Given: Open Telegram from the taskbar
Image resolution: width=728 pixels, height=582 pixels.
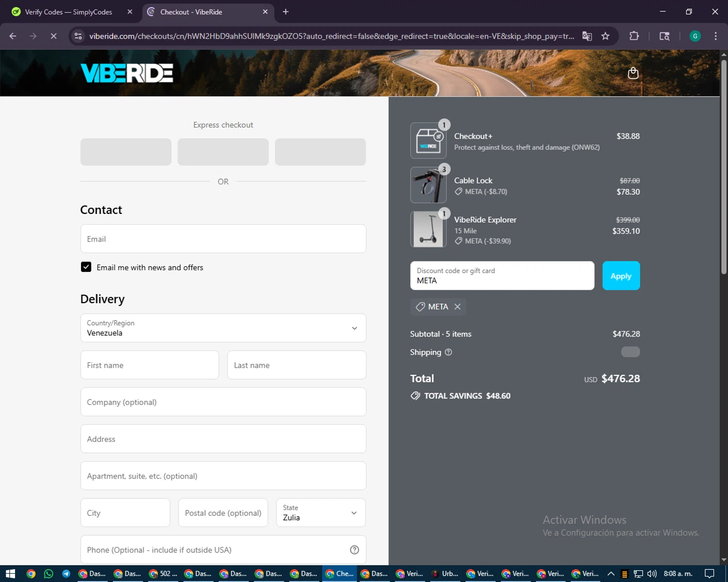Looking at the screenshot, I should (66, 574).
